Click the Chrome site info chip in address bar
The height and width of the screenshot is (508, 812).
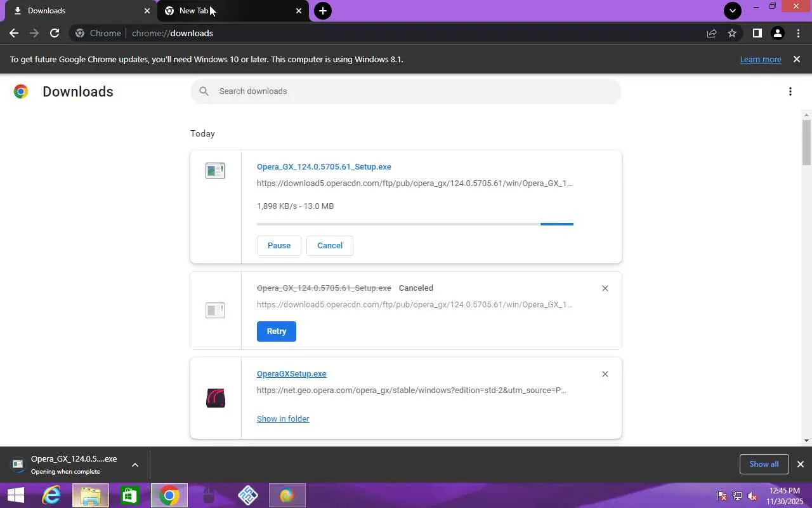[98, 33]
